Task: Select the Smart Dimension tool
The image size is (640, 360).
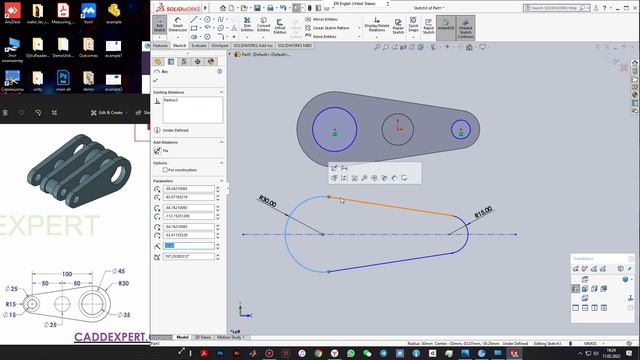Action: 178,24
